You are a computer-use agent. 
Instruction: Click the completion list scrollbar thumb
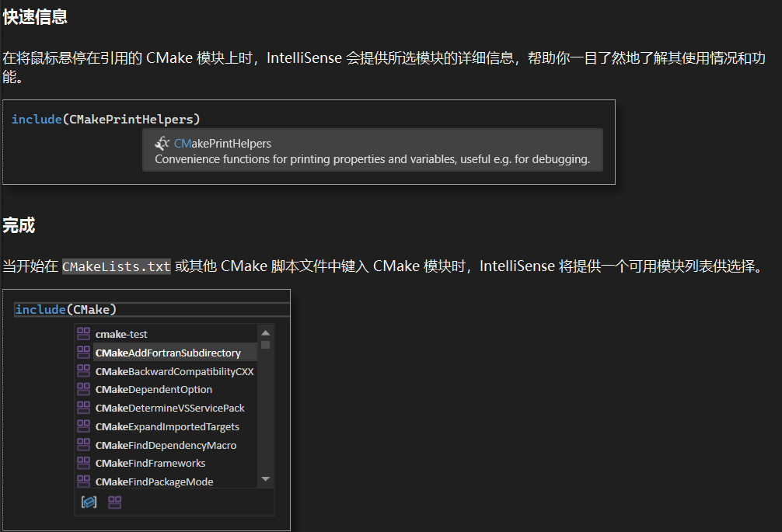[265, 345]
